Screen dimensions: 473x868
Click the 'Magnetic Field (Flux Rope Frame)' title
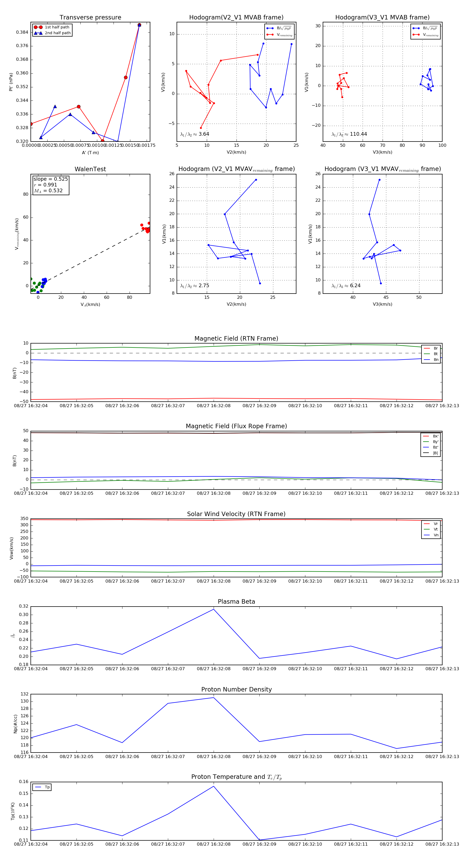pyautogui.click(x=236, y=426)
